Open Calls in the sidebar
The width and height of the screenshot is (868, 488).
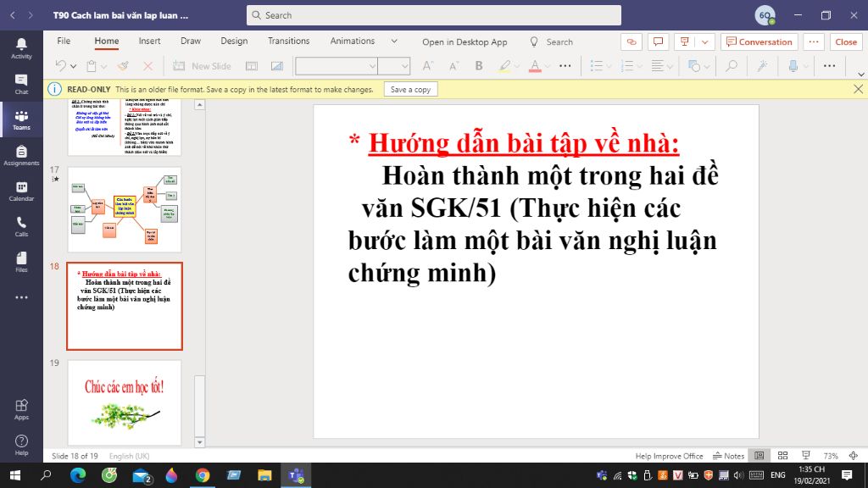[21, 226]
